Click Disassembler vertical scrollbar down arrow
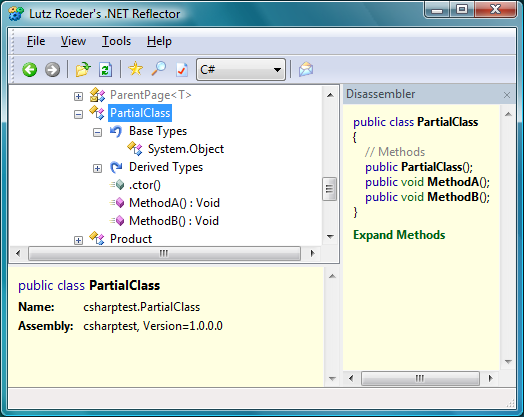Viewport: 524px width, 417px height. coord(509,362)
